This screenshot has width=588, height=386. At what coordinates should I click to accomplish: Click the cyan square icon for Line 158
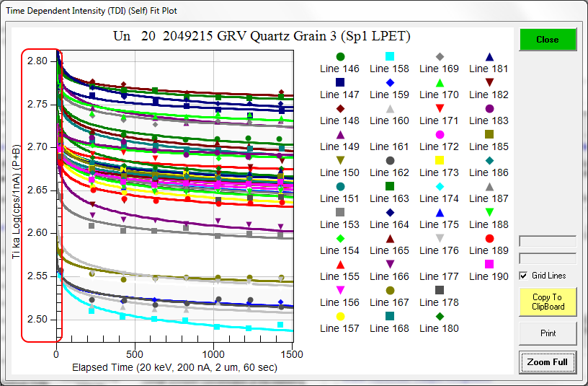pos(390,56)
